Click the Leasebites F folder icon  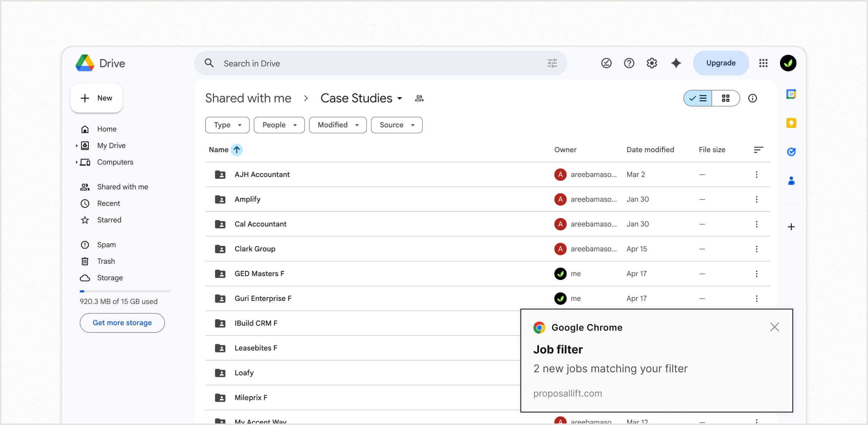[x=220, y=348]
